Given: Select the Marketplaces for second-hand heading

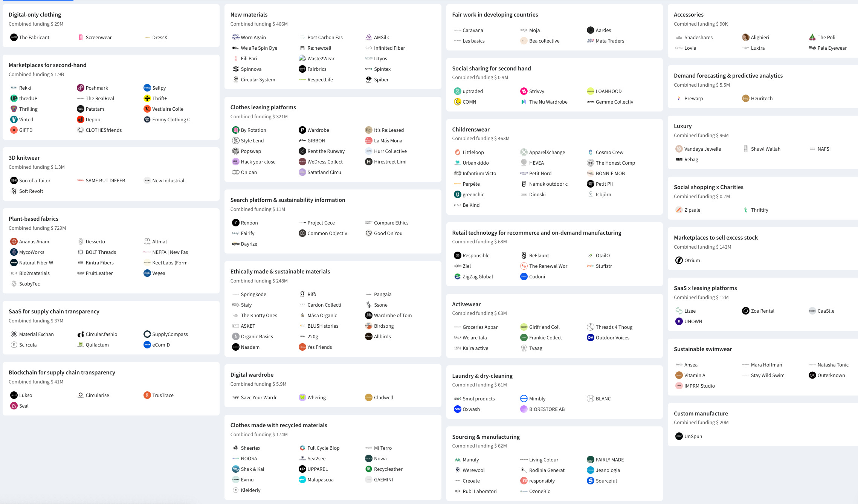Looking at the screenshot, I should [47, 65].
